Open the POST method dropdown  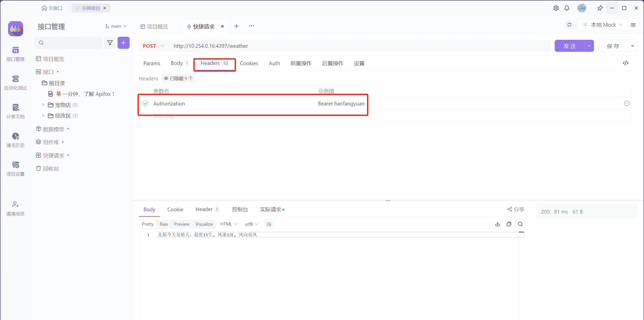tap(153, 46)
